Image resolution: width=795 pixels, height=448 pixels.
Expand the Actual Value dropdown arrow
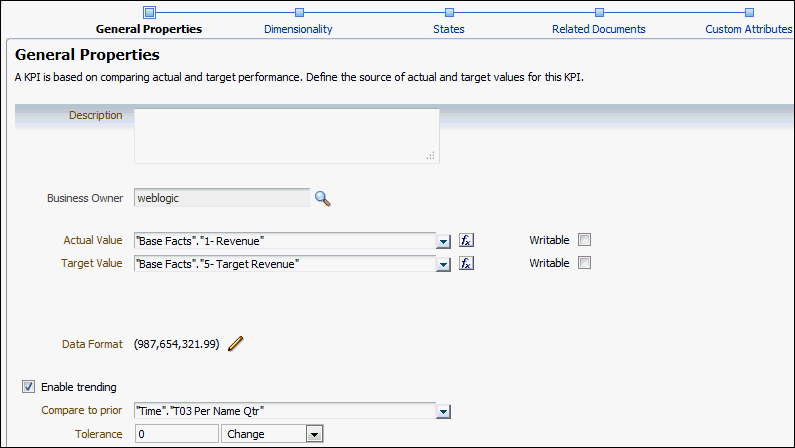click(443, 241)
